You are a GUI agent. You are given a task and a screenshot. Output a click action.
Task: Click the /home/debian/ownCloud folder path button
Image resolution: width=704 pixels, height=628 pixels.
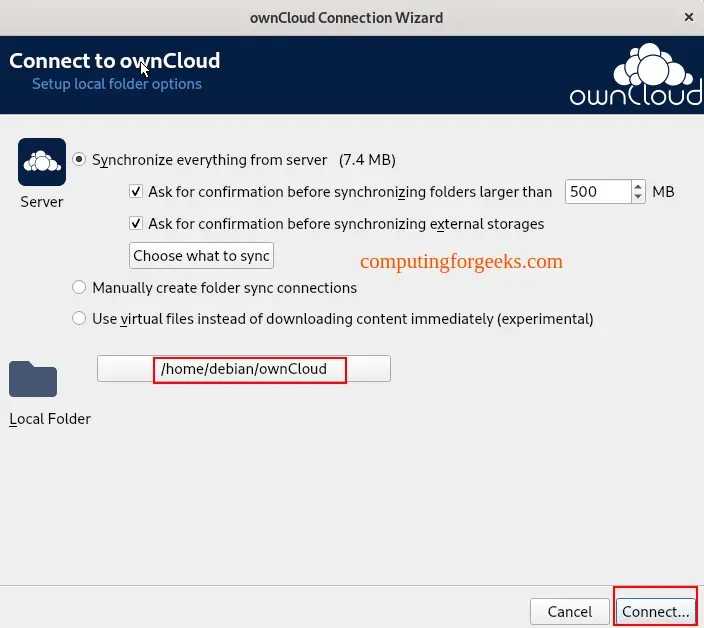point(244,369)
